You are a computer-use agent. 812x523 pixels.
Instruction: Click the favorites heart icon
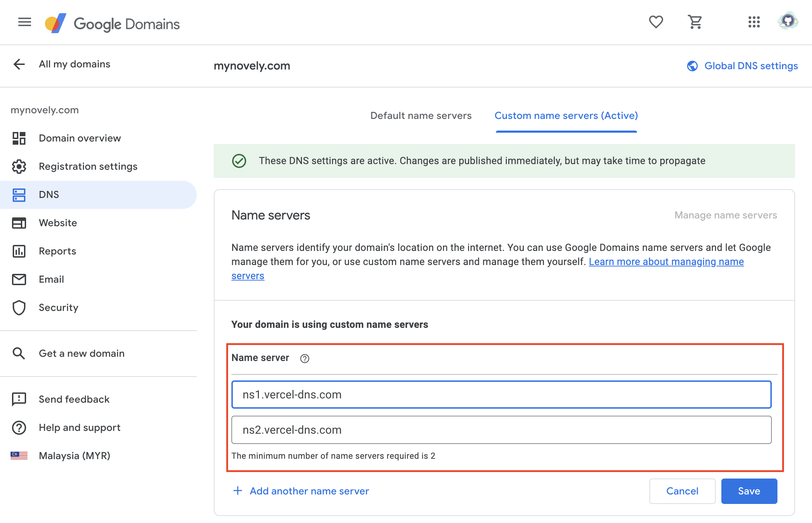(656, 22)
